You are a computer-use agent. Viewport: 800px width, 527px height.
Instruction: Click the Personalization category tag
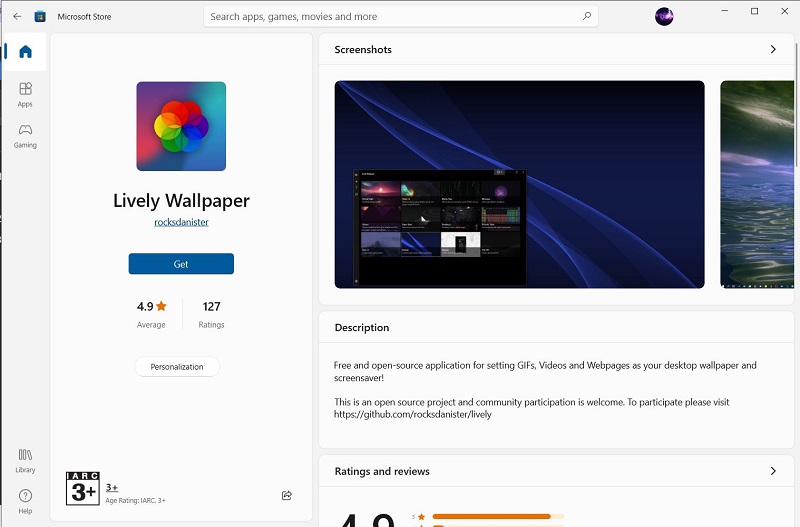click(x=177, y=367)
